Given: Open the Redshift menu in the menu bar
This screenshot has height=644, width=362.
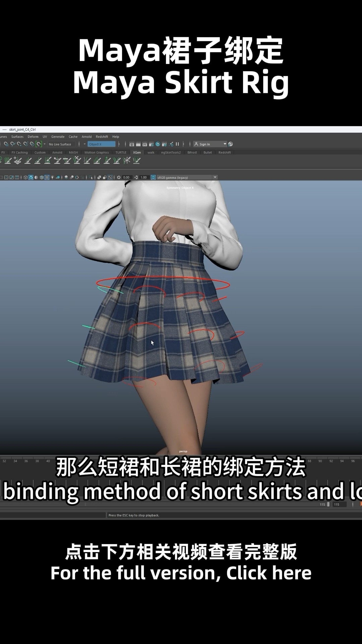Looking at the screenshot, I should (x=102, y=137).
